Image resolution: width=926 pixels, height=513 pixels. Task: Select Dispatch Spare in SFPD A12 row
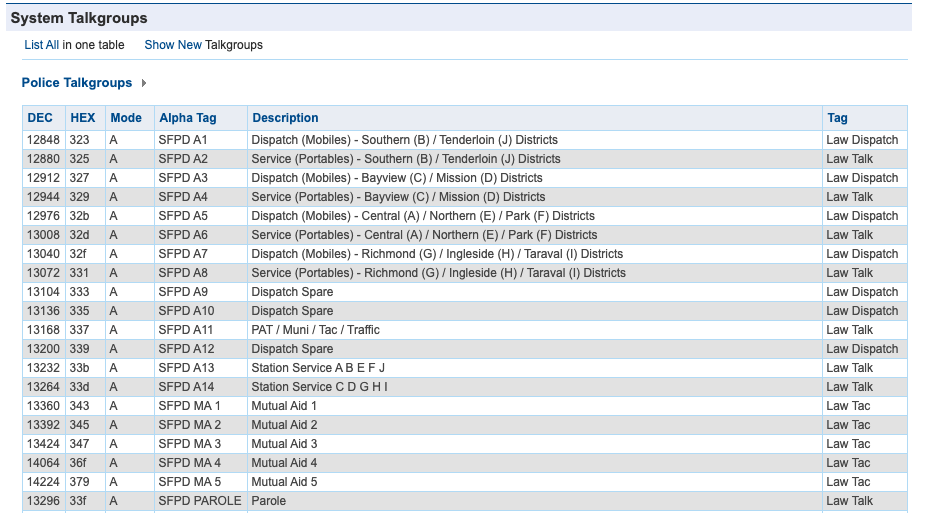(x=292, y=348)
